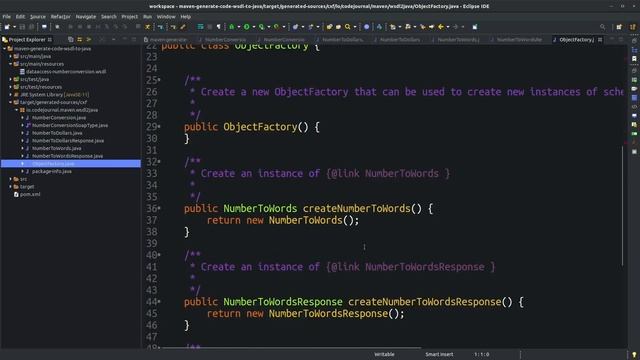
Task: Click the green Debug launch icon
Action: (232, 27)
